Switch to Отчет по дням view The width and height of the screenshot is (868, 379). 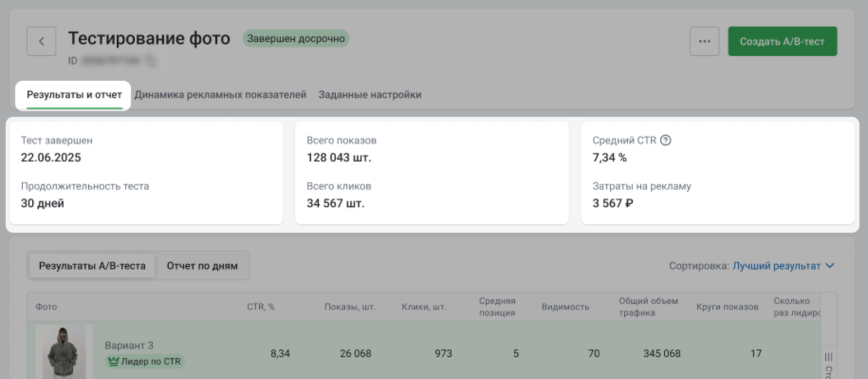(202, 266)
